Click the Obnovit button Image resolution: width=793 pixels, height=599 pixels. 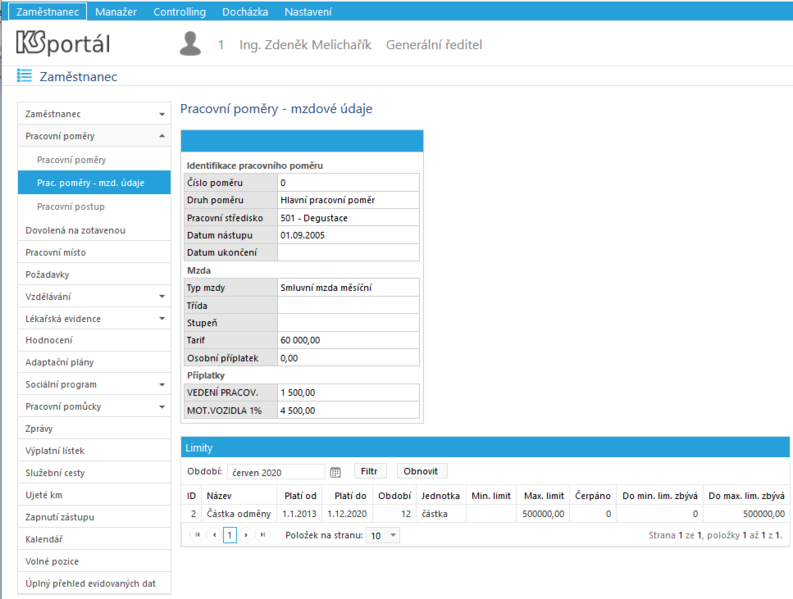point(421,471)
